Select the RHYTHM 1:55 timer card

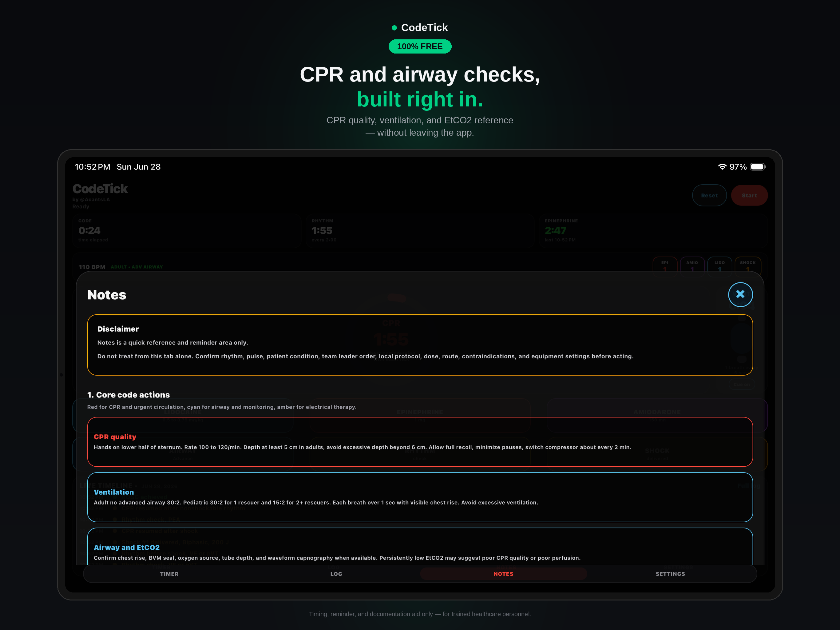tap(420, 231)
